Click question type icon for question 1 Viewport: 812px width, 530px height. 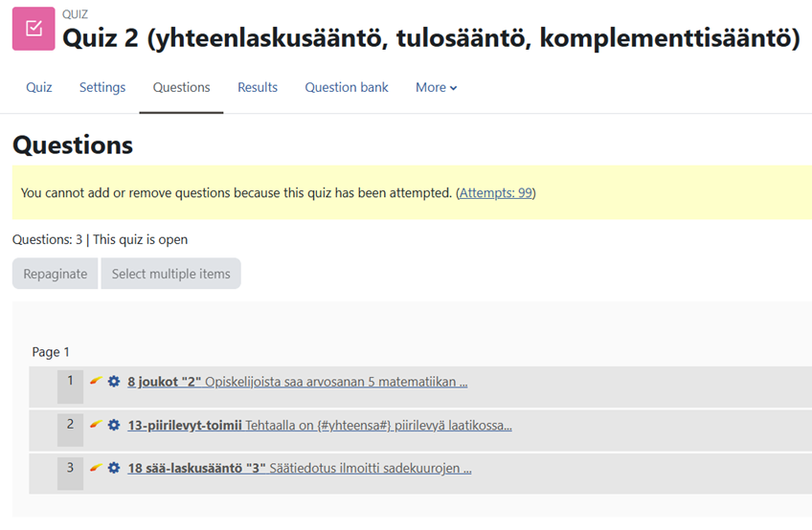click(x=96, y=381)
